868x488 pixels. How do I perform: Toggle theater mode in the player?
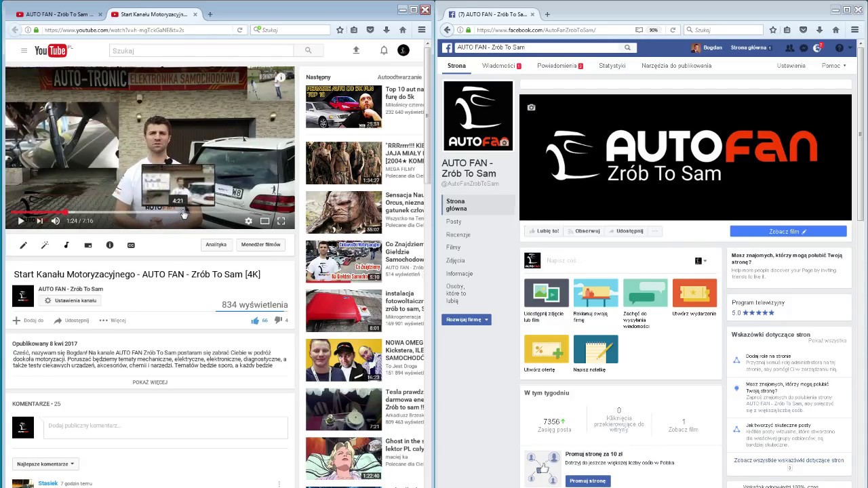pyautogui.click(x=264, y=221)
